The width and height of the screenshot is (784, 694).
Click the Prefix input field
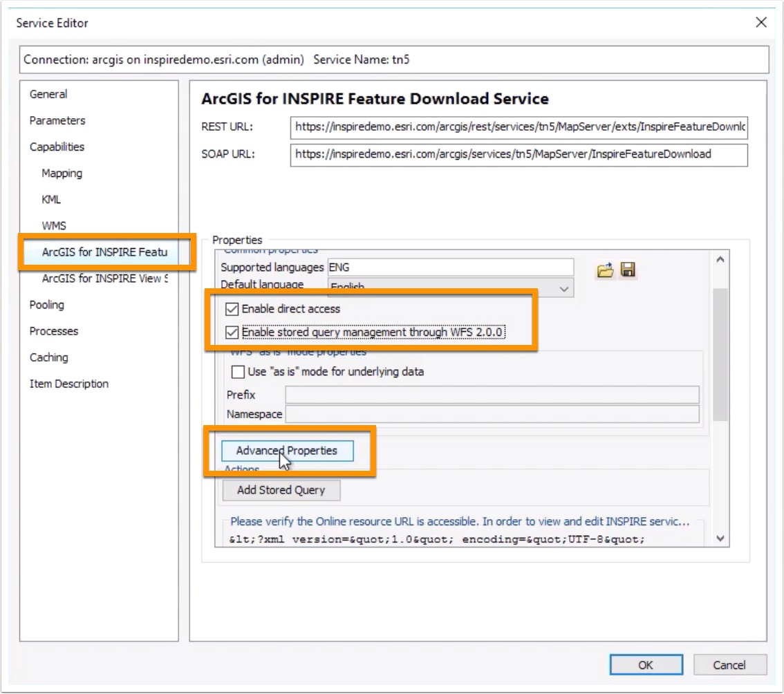pyautogui.click(x=492, y=395)
